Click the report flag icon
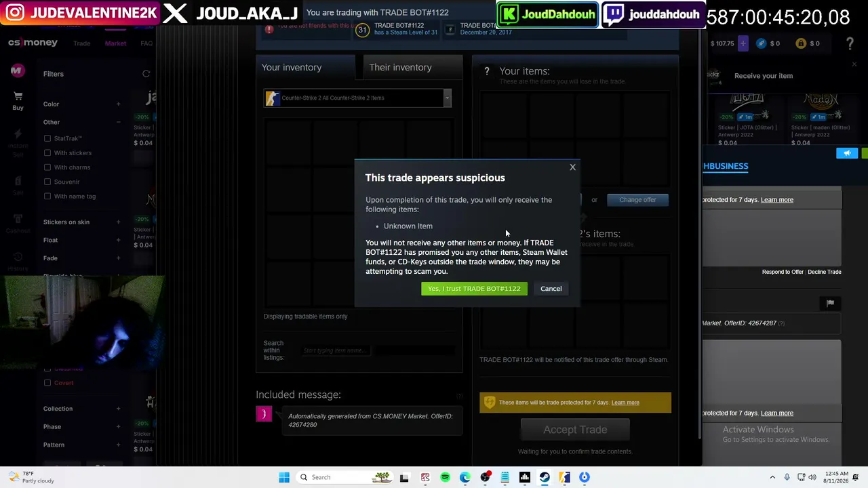868x488 pixels. click(x=830, y=304)
